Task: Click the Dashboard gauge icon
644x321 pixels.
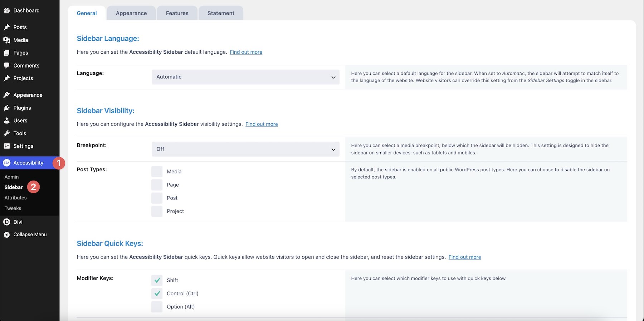Action: (x=7, y=10)
